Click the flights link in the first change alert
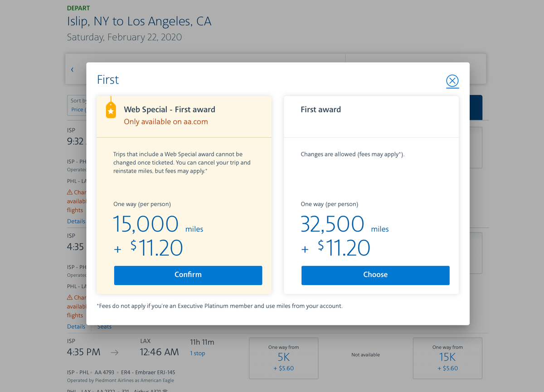Screen dimensions: 544x392 click(x=75, y=210)
